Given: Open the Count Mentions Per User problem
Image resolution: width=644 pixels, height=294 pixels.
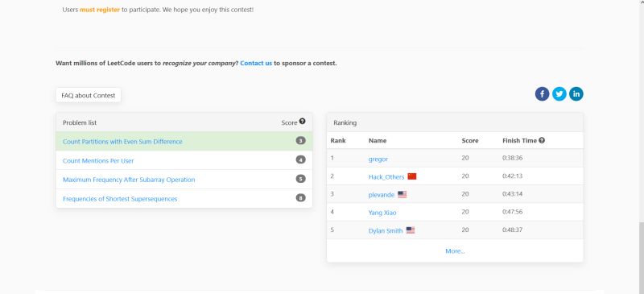Looking at the screenshot, I should pos(98,161).
